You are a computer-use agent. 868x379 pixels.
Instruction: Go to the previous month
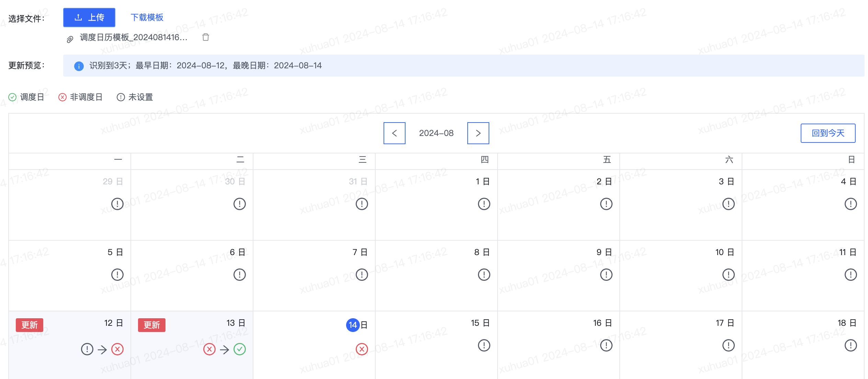click(394, 133)
